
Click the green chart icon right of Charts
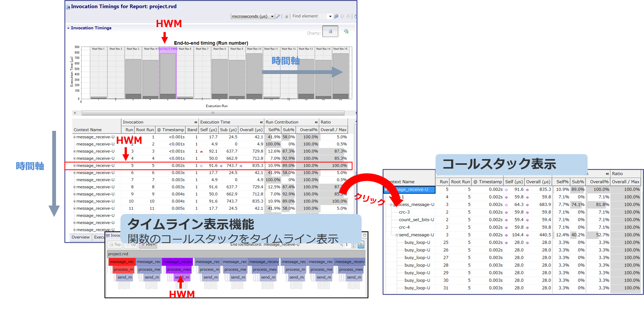(x=346, y=31)
